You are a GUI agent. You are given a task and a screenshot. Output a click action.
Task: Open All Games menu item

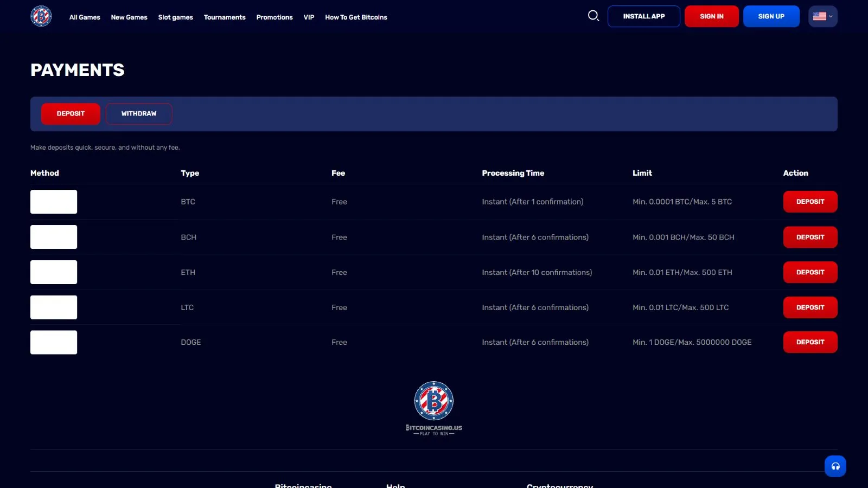pos(85,17)
